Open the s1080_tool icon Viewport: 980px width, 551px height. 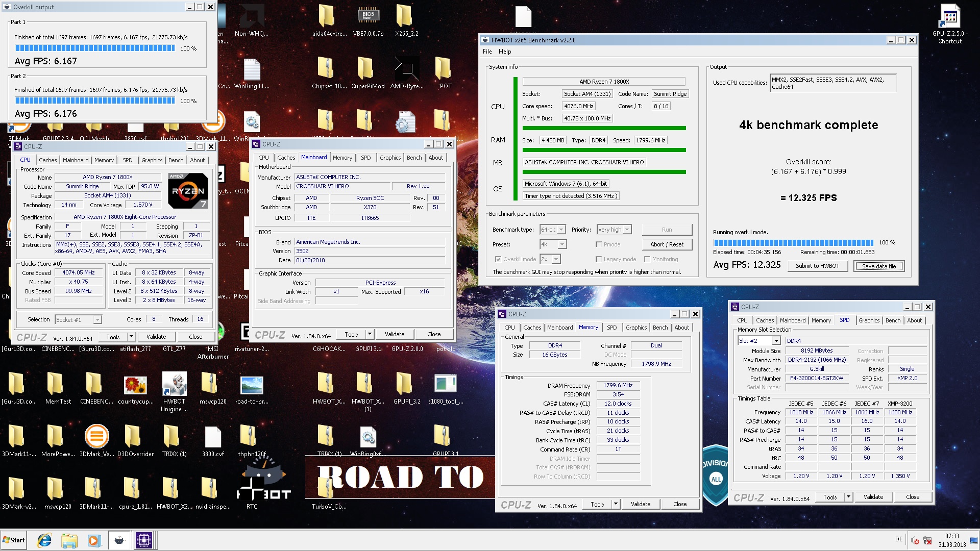(x=445, y=388)
